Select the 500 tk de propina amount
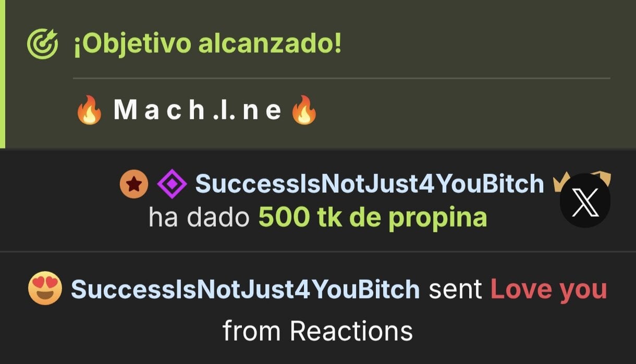 [x=373, y=218]
